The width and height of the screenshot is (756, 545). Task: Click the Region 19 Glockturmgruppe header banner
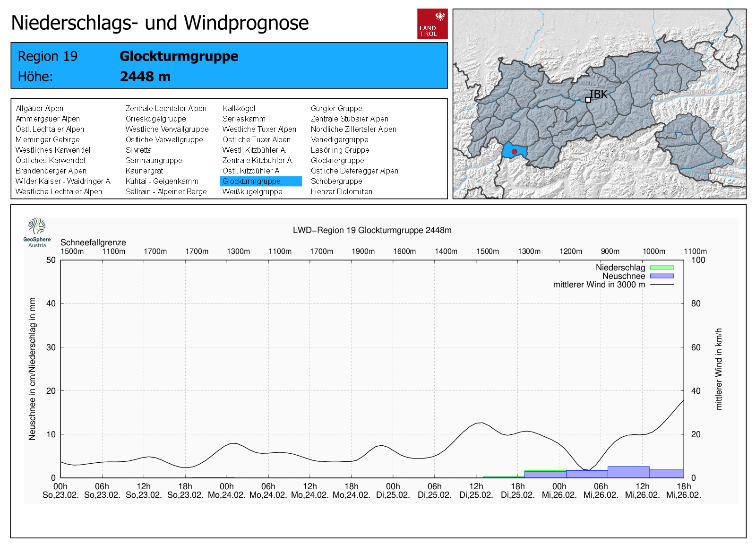[229, 66]
